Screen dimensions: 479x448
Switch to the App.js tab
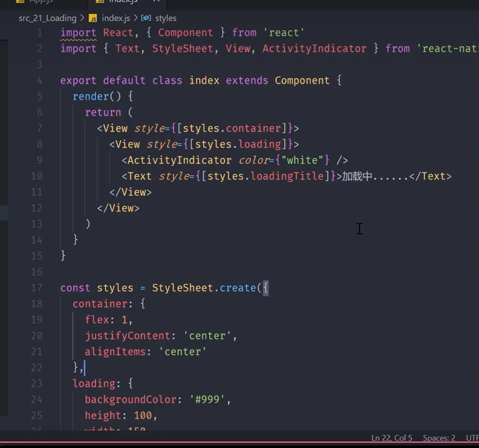(x=41, y=2)
